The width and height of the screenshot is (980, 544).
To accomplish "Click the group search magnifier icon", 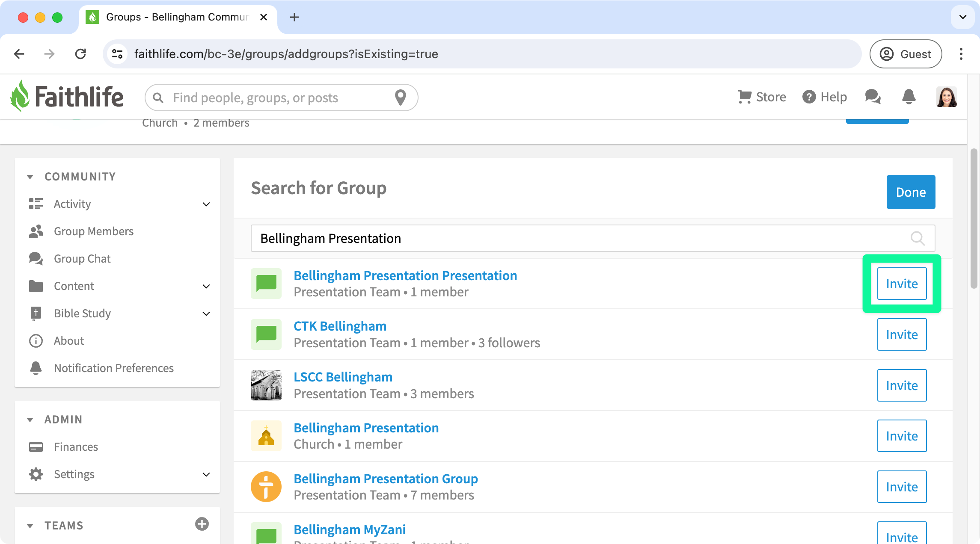I will tap(917, 238).
